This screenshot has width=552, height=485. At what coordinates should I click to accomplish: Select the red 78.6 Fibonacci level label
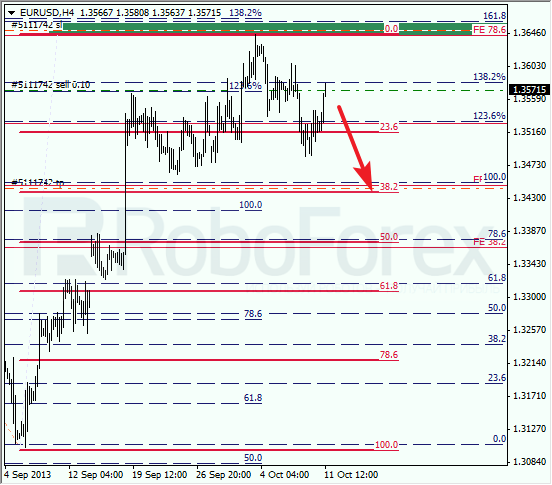389,355
